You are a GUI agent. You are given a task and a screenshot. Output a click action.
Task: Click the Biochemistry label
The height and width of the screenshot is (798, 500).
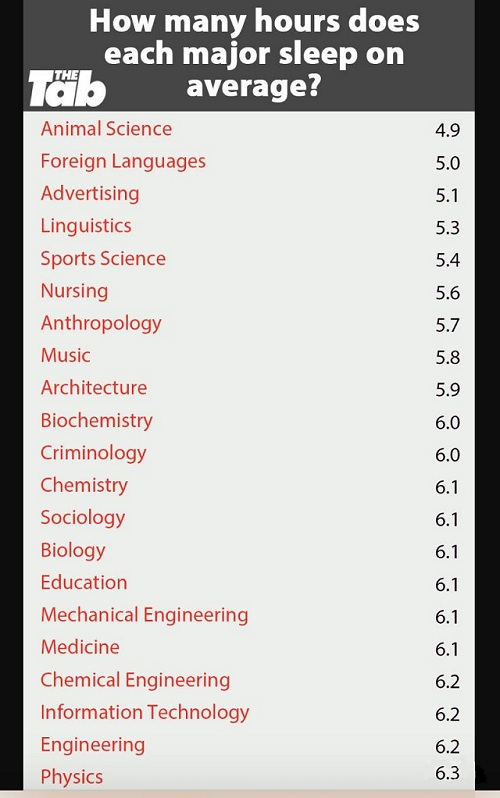coord(97,421)
